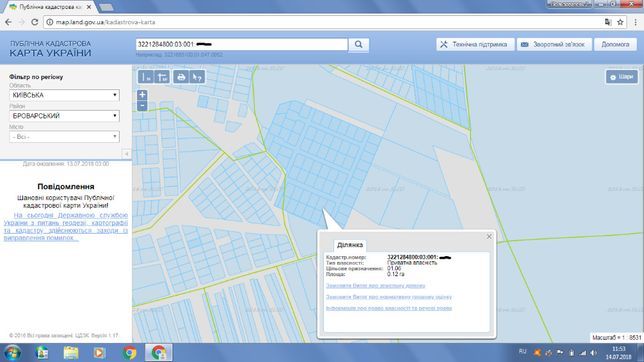Click into the cadastral number search field
The image size is (644, 362).
[242, 44]
